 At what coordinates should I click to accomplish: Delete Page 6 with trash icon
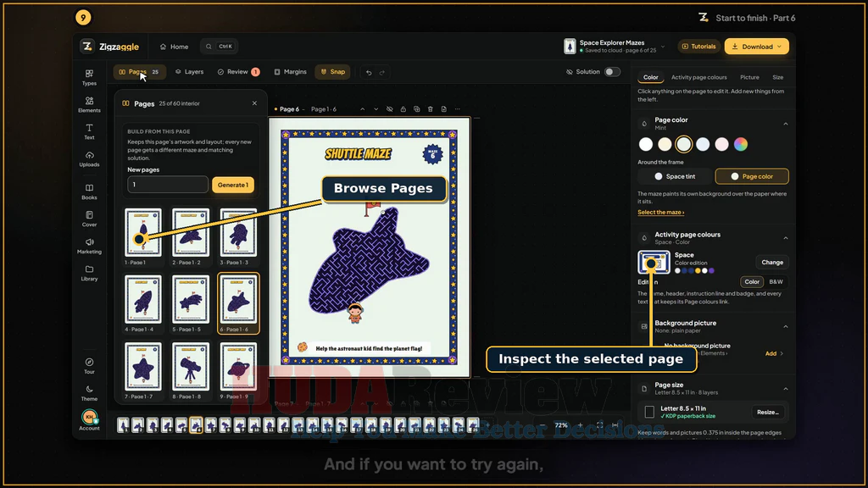click(430, 109)
